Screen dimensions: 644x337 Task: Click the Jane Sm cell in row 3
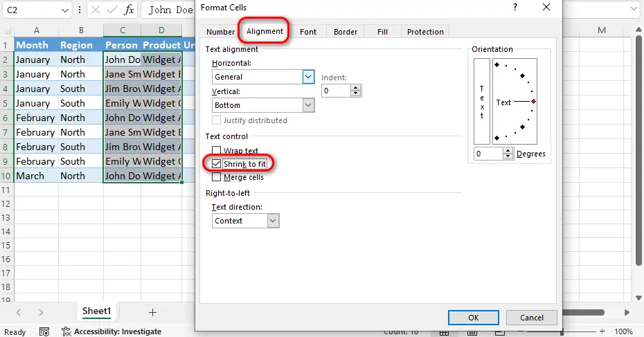(123, 74)
